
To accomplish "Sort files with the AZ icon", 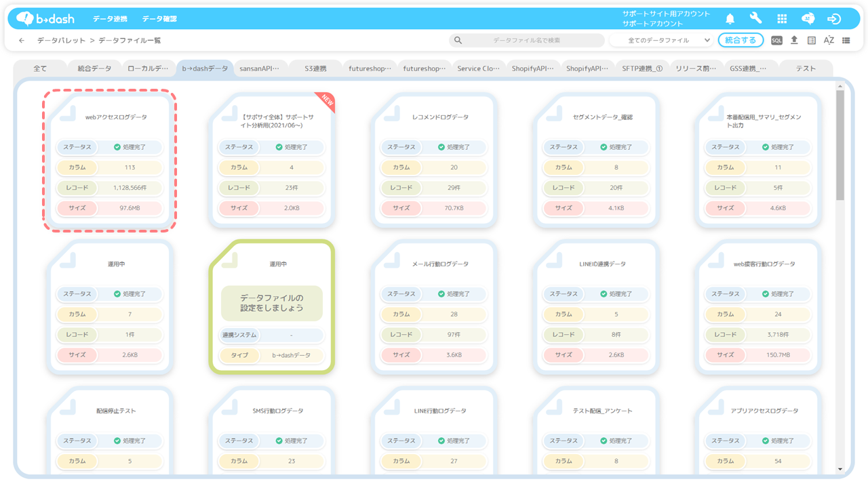I will coord(829,41).
